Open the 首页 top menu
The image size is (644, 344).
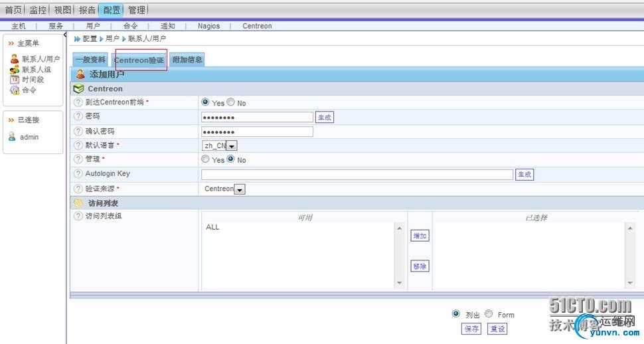[x=13, y=10]
